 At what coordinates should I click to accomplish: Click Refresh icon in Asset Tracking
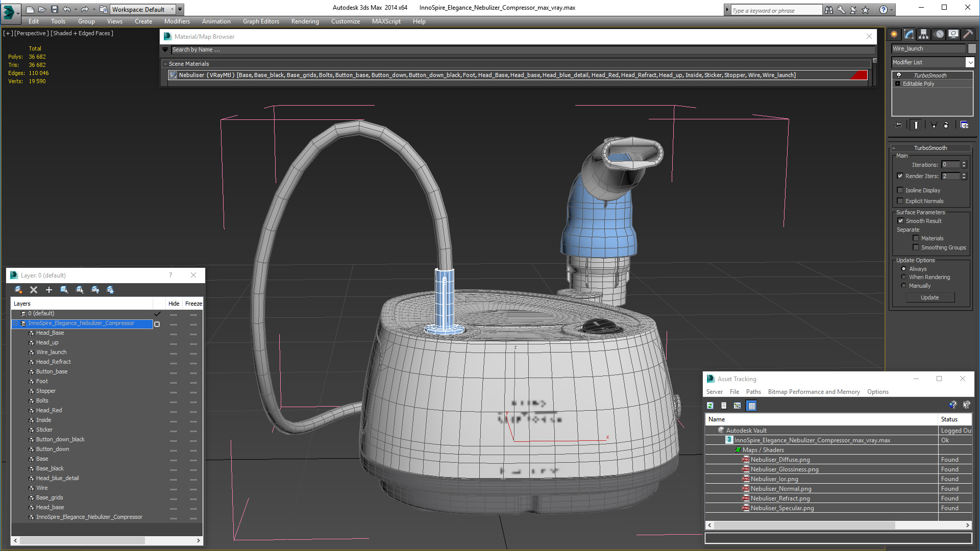(x=710, y=406)
